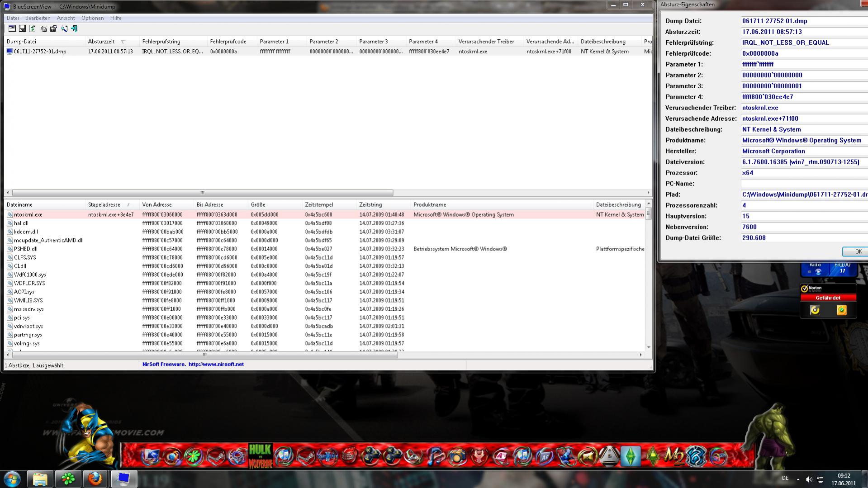Click the upper pane scroll right arrow
The height and width of the screenshot is (488, 868).
click(x=648, y=193)
